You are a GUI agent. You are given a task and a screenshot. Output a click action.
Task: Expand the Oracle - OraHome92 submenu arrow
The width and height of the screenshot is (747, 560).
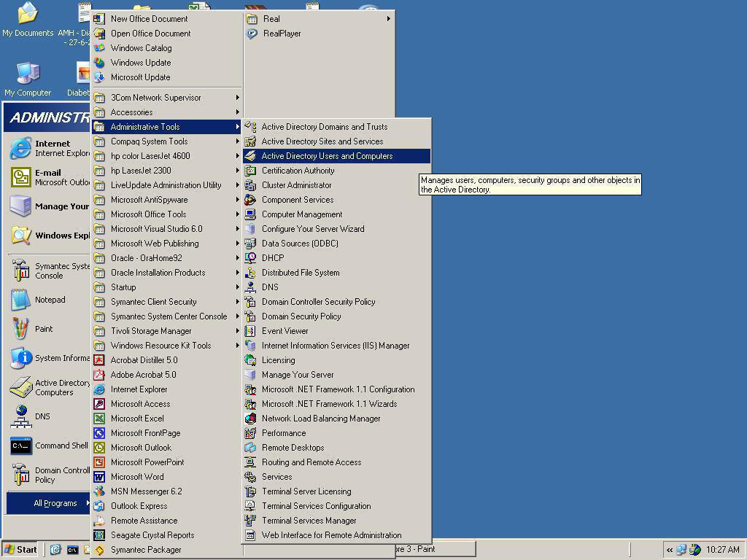tap(237, 258)
